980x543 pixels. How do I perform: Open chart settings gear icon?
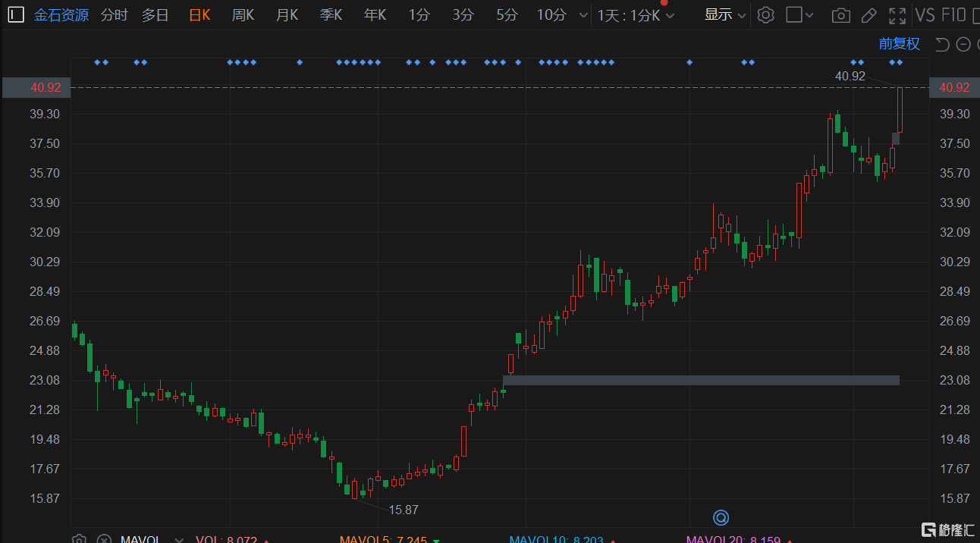point(766,14)
